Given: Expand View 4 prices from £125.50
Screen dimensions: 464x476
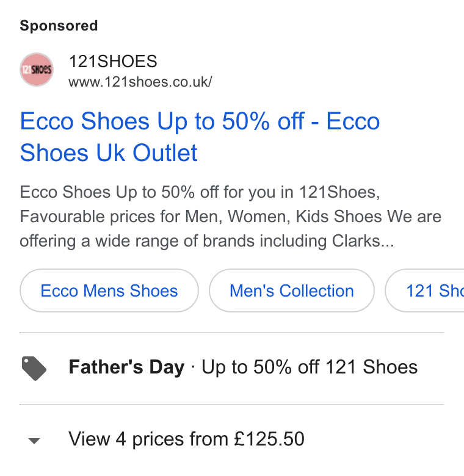Looking at the screenshot, I should 186,439.
